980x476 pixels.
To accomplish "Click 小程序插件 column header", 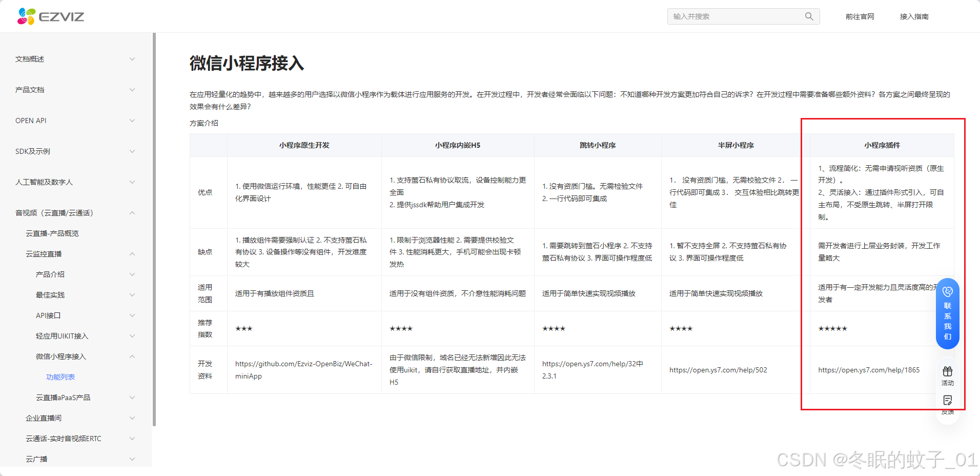I will point(882,145).
